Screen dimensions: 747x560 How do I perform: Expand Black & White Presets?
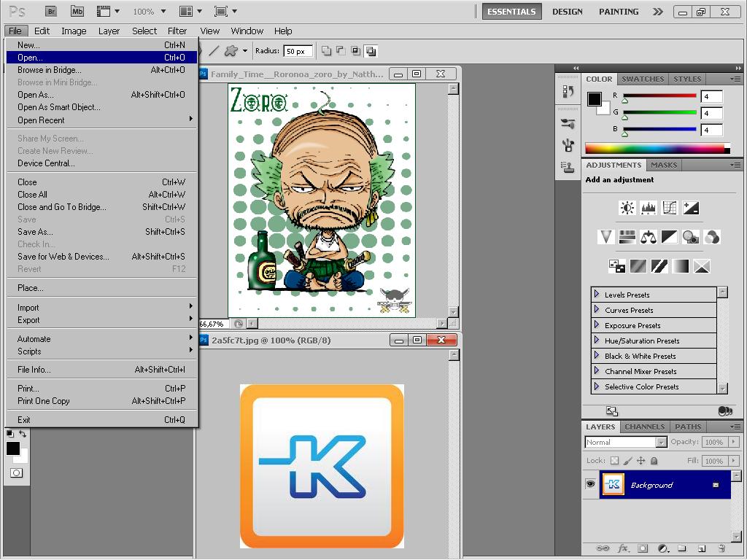pos(597,355)
